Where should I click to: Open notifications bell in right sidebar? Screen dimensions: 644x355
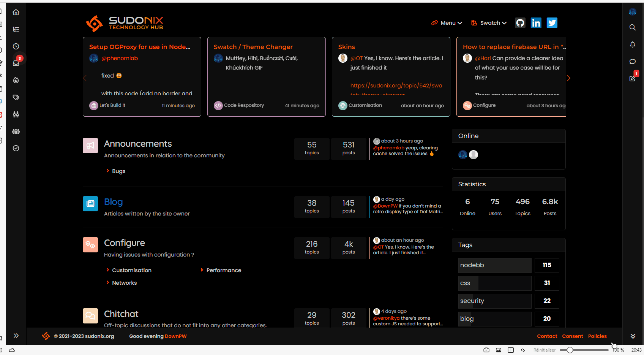coord(632,44)
